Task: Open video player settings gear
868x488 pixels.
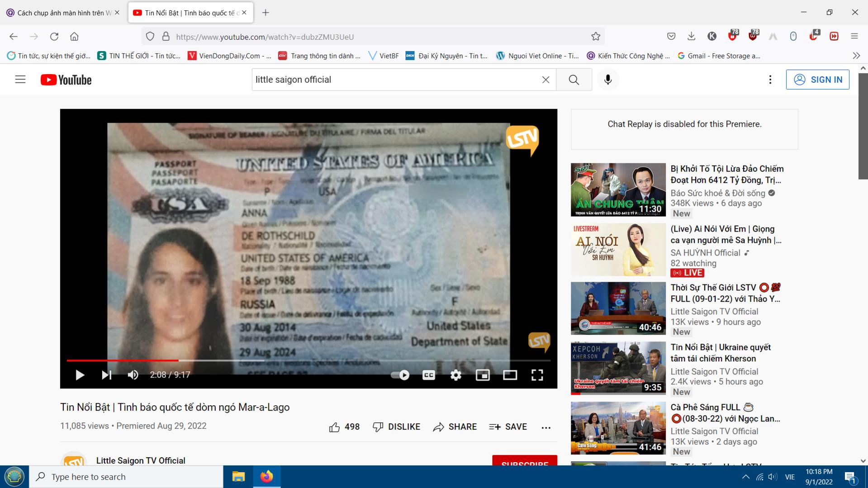Action: click(455, 375)
